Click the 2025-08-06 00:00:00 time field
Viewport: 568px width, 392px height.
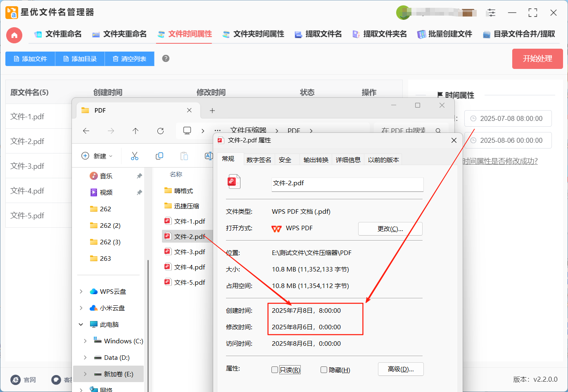click(x=508, y=140)
